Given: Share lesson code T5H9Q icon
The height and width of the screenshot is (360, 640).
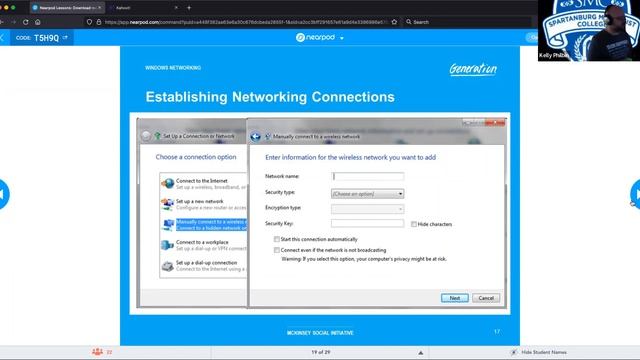Looking at the screenshot, I should coord(65,38).
